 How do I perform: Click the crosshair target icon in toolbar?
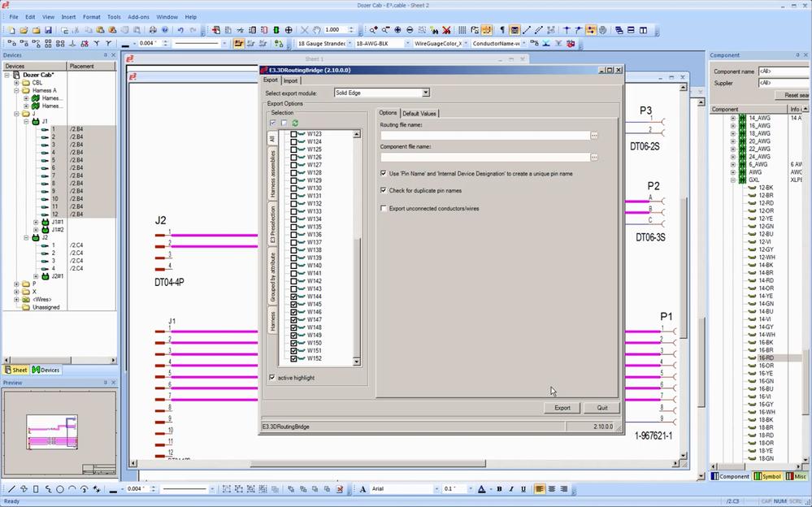coord(289,31)
